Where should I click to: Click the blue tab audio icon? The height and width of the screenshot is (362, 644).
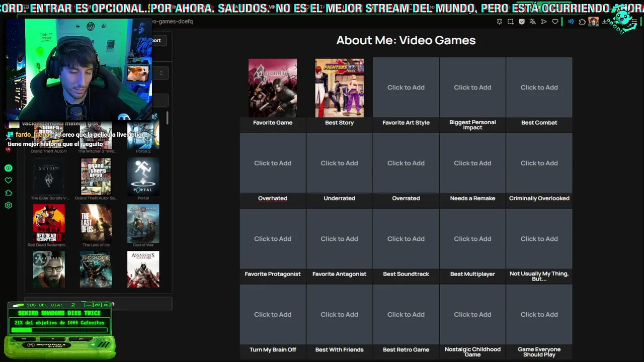pyautogui.click(x=571, y=22)
